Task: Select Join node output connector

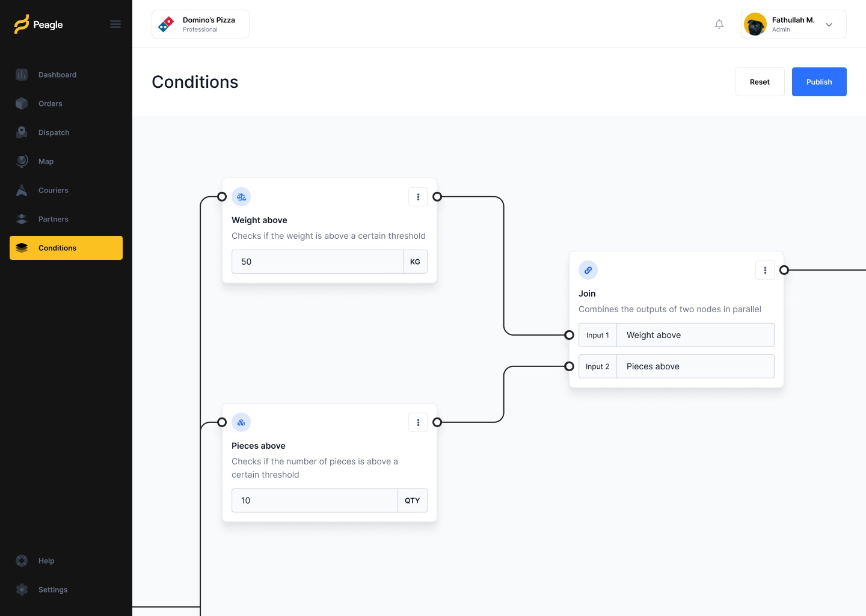Action: pyautogui.click(x=784, y=270)
